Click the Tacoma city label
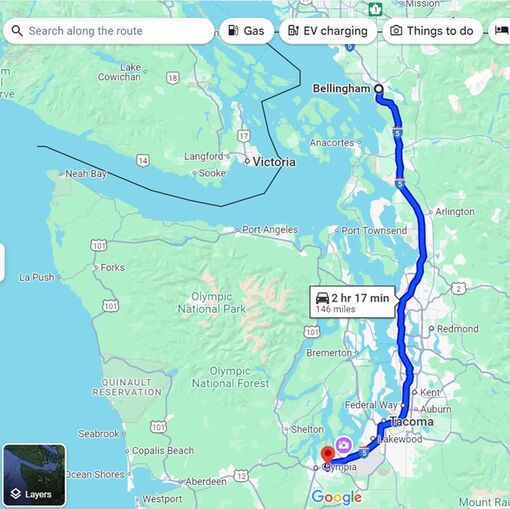Screen dimensions: 510x509 412,422
